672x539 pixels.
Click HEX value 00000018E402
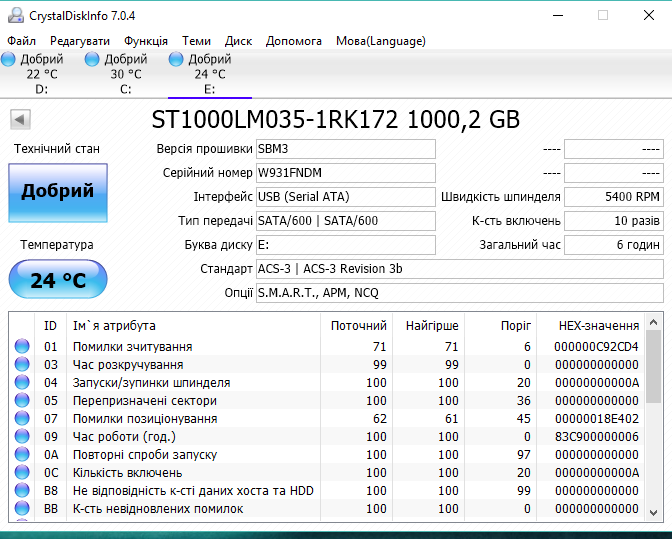click(596, 418)
